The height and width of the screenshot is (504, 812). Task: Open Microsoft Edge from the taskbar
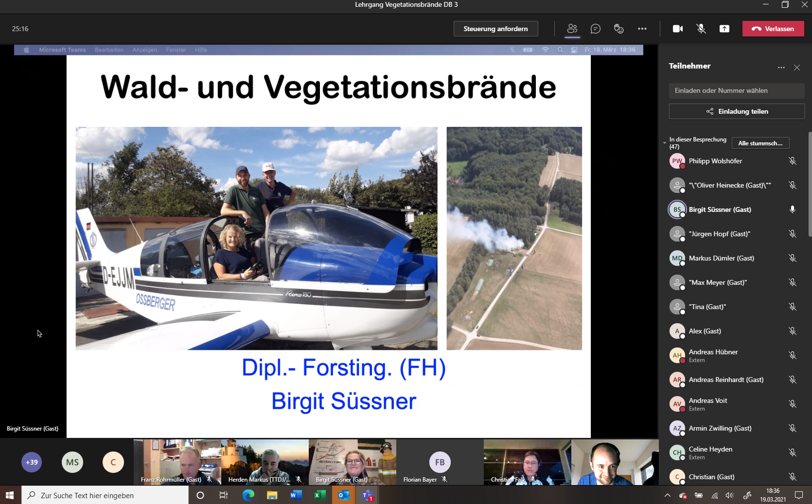click(x=248, y=495)
